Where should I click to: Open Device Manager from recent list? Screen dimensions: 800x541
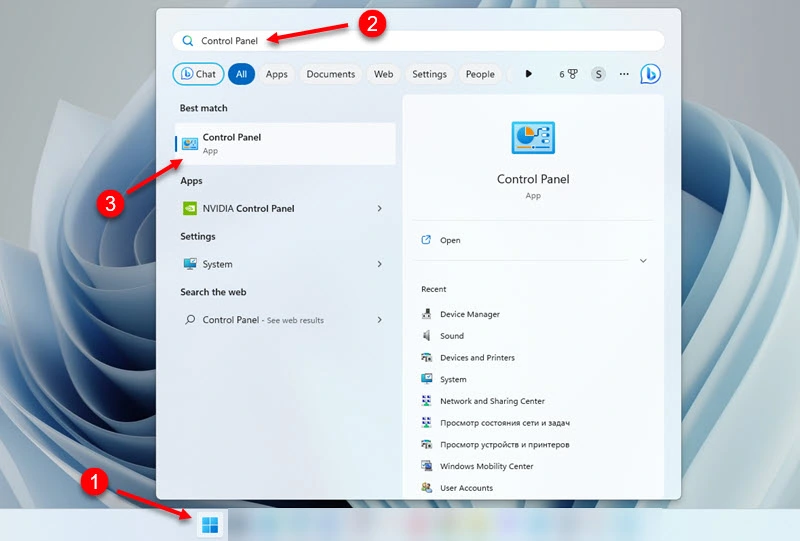tap(469, 314)
